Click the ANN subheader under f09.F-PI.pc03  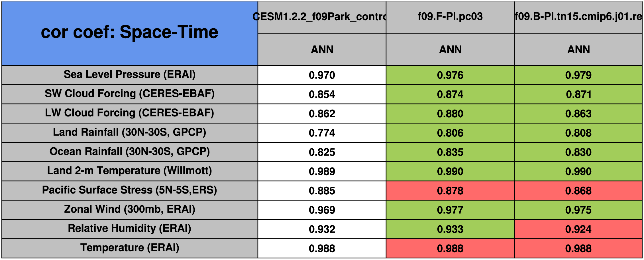click(450, 50)
